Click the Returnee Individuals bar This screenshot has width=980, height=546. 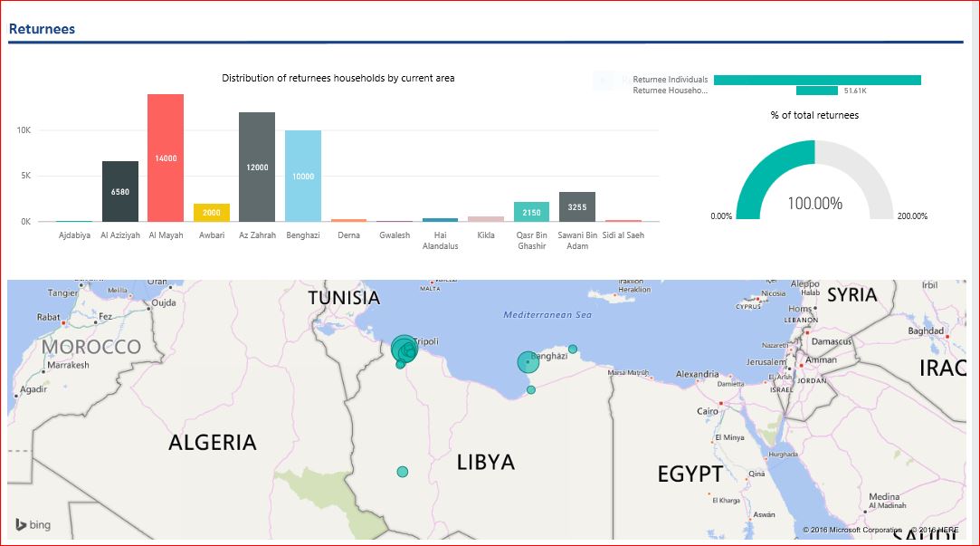coord(817,80)
